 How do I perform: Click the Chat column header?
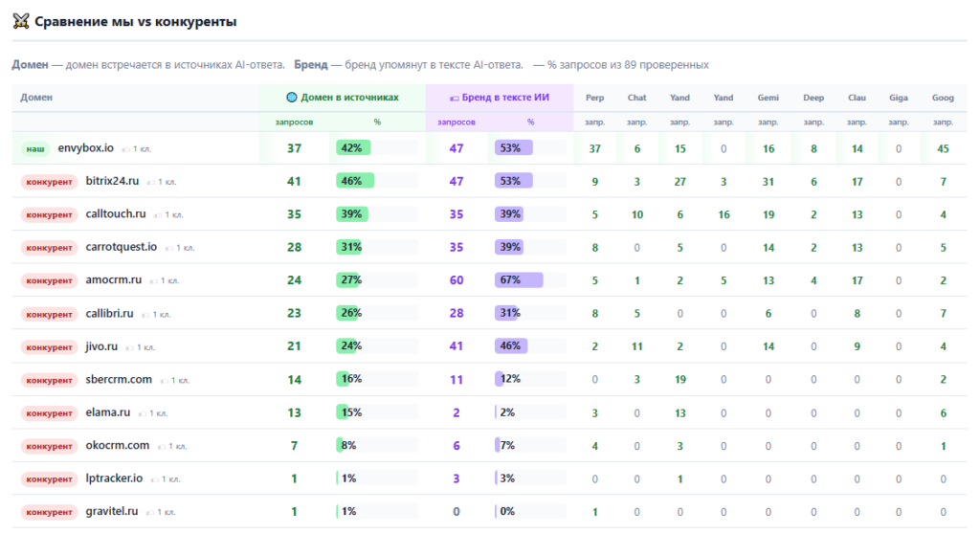coord(636,98)
